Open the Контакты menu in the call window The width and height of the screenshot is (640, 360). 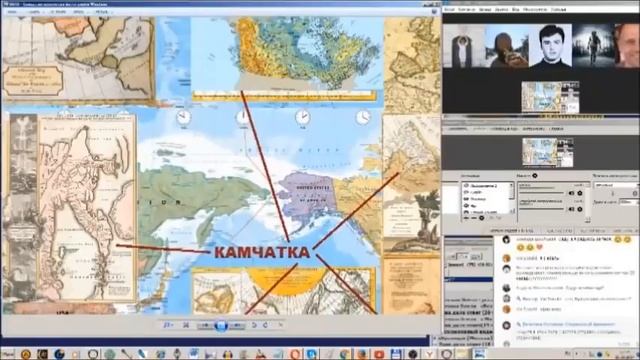tap(467, 9)
